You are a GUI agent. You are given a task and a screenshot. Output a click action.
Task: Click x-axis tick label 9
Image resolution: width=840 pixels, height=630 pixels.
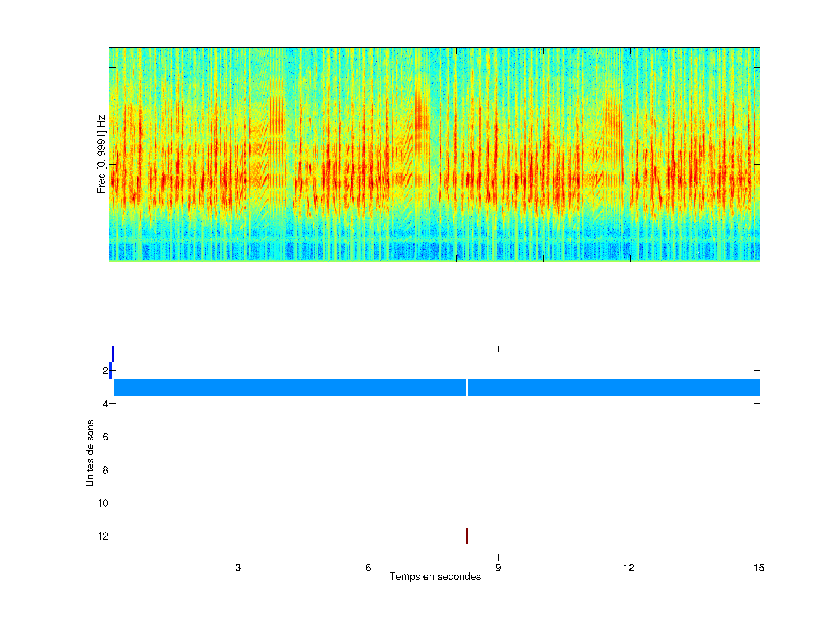click(498, 568)
